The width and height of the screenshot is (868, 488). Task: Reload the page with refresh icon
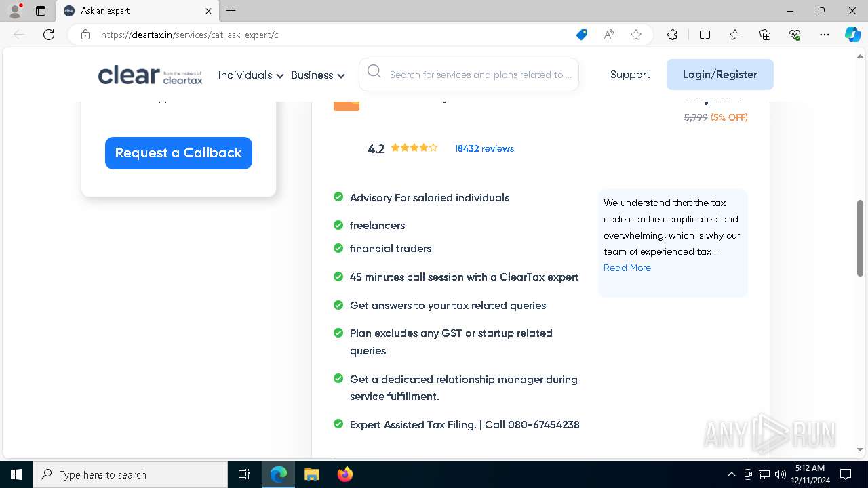[x=49, y=35]
